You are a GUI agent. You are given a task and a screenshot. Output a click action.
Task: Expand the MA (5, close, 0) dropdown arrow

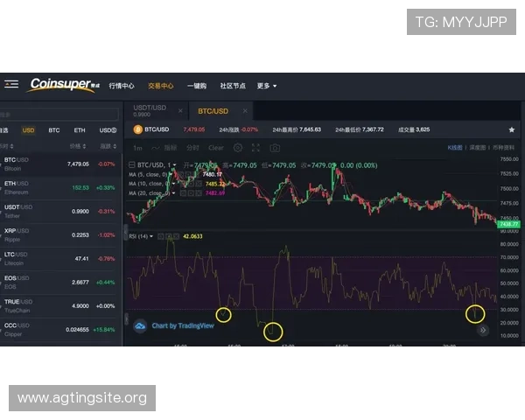[x=171, y=174]
